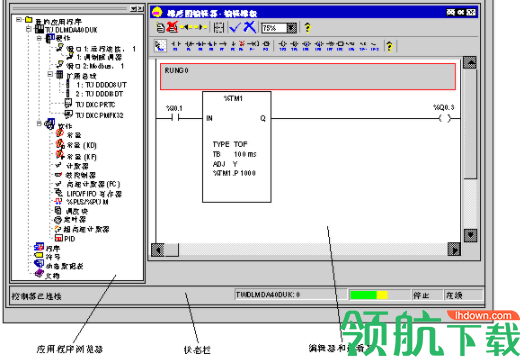Select fast counters (FC) item
The image size is (520, 363).
coord(93,184)
